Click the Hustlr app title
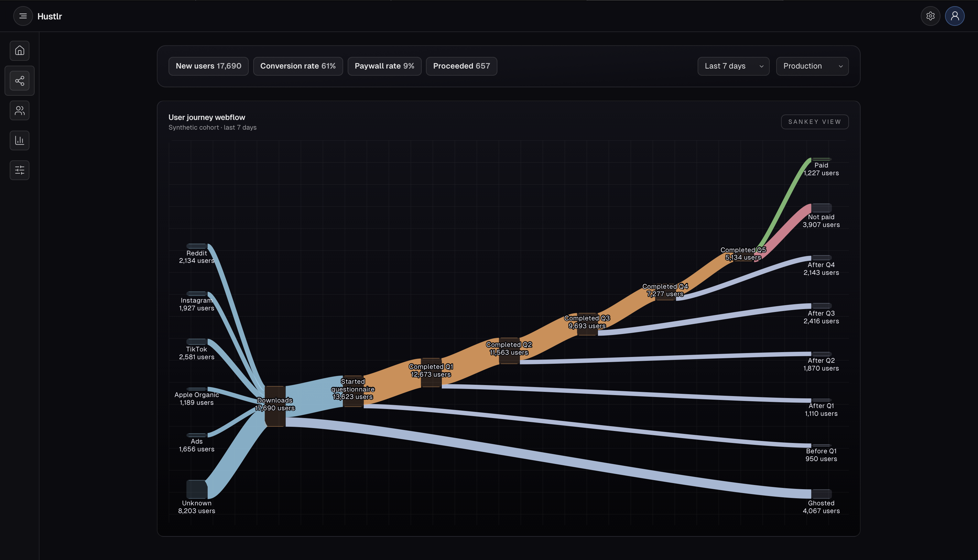 tap(49, 16)
